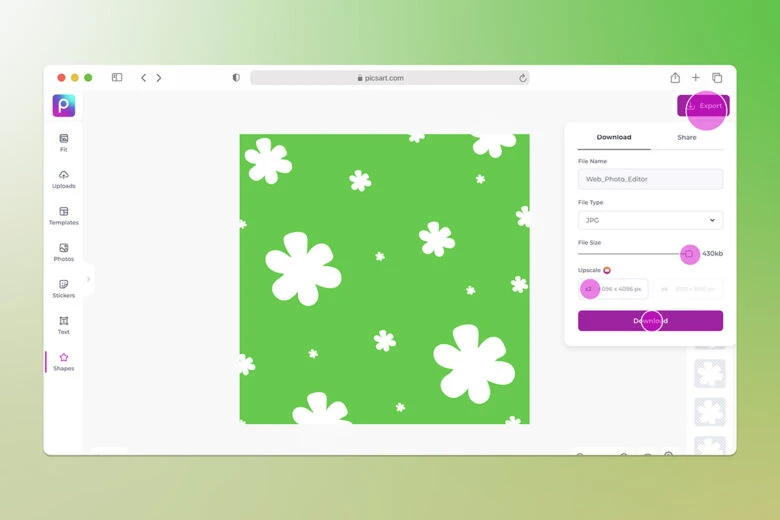780x520 pixels.
Task: Expand the collapsed left side panel arrow
Action: 88,279
